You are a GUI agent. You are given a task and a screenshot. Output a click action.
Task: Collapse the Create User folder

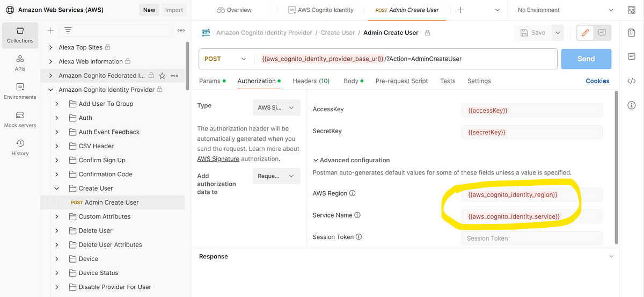point(57,189)
